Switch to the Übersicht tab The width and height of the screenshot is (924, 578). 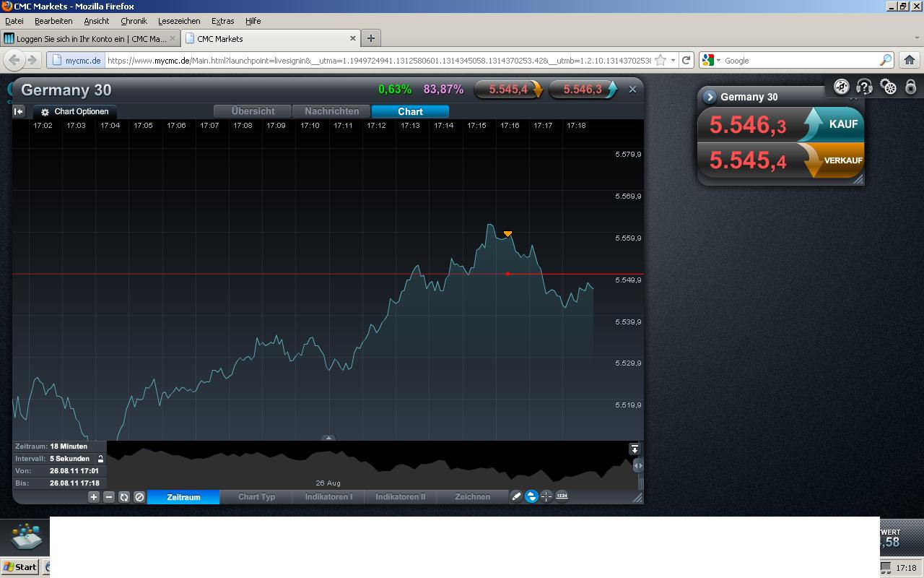click(x=253, y=111)
